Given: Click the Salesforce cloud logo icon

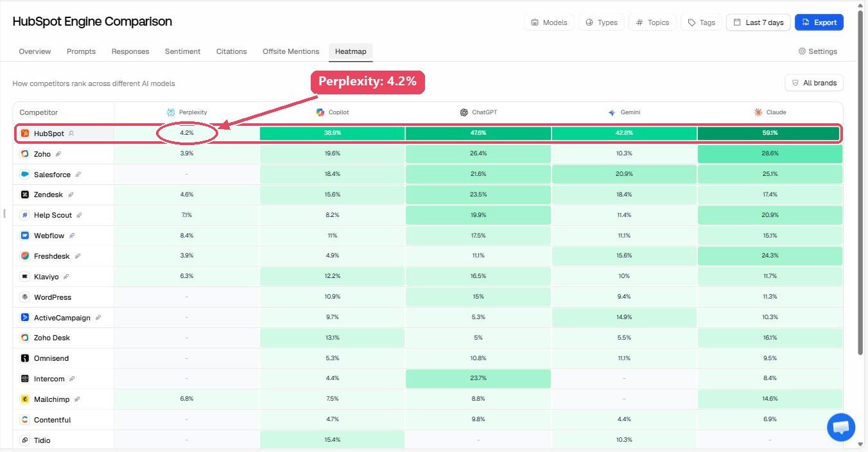Looking at the screenshot, I should click(25, 175).
